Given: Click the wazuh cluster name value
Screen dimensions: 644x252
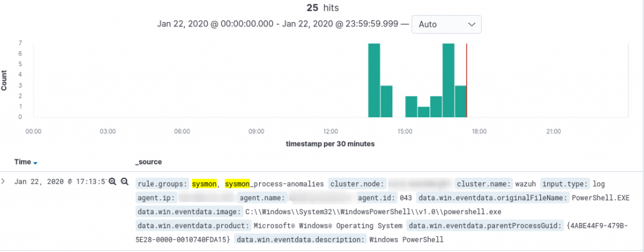Looking at the screenshot, I should [526, 184].
